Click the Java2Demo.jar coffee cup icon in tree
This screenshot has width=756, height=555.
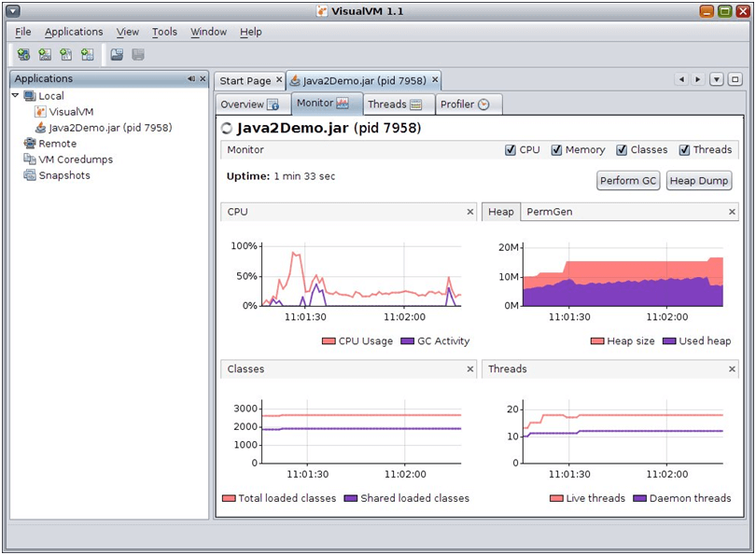point(41,128)
